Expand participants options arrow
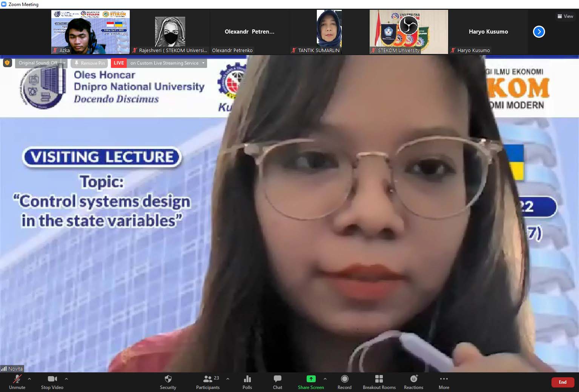Viewport: 579px width, 392px height. pos(228,379)
